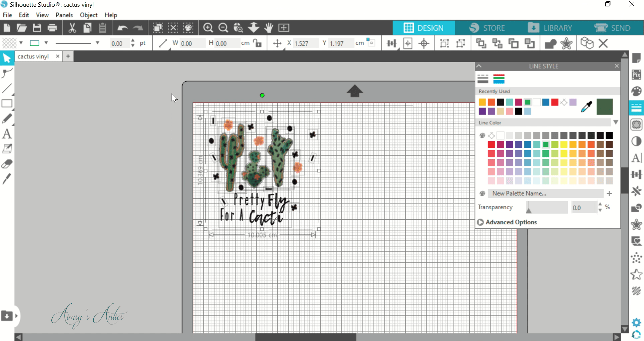Pick a color with the eyedropper tool
Screen dimensions: 644x341
tap(587, 107)
